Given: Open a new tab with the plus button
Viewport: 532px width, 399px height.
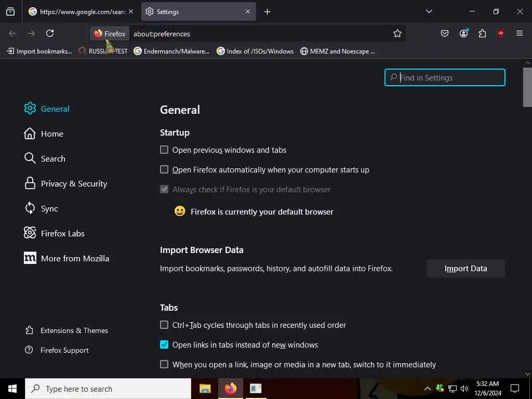Looking at the screenshot, I should click(268, 12).
